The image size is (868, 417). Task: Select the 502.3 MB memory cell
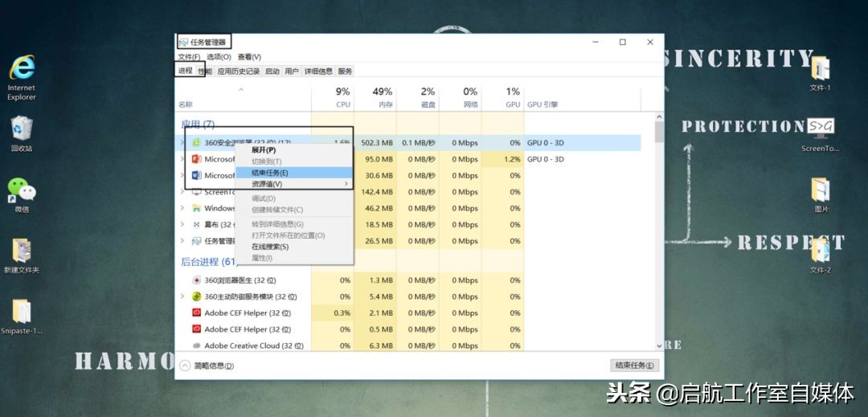(x=375, y=143)
